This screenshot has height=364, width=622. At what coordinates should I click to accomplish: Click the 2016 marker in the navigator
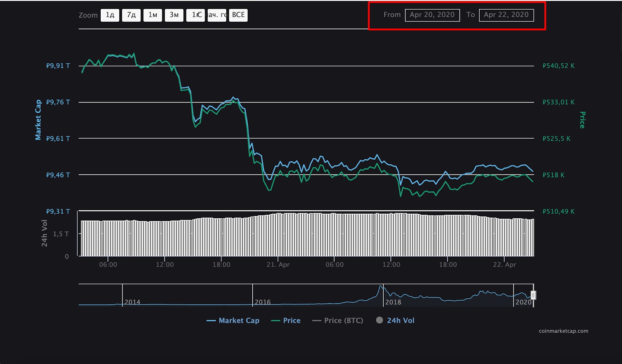coord(262,302)
